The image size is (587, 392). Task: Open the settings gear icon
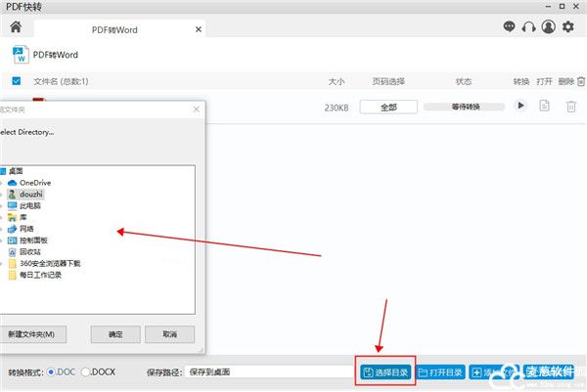coord(568,26)
